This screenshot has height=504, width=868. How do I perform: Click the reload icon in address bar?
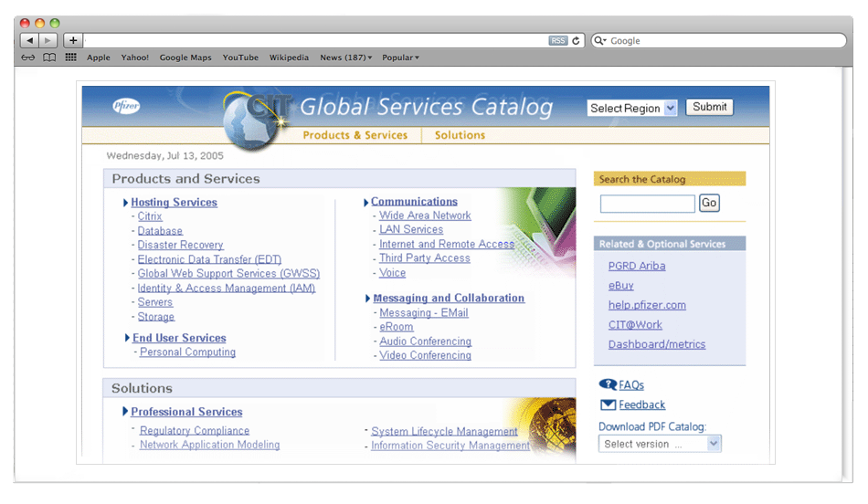[577, 41]
